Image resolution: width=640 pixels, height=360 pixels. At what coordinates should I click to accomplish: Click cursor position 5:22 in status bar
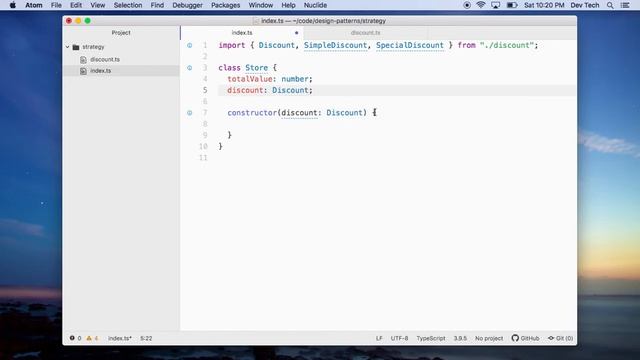tap(146, 338)
